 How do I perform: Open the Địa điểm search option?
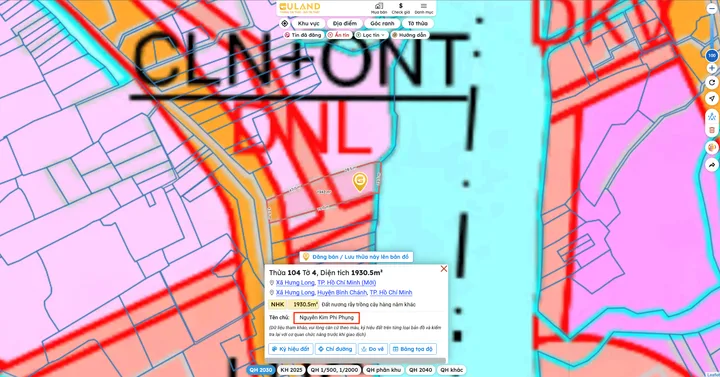click(345, 23)
